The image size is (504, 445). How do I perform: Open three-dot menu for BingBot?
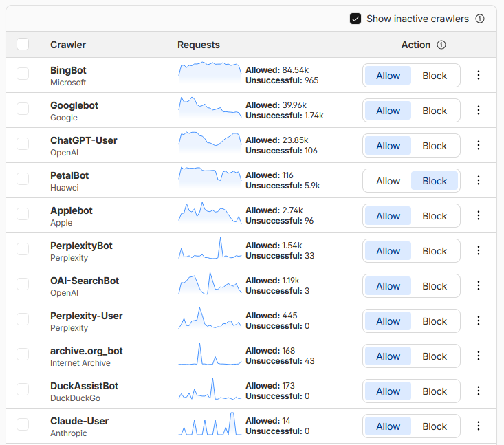[x=479, y=76]
